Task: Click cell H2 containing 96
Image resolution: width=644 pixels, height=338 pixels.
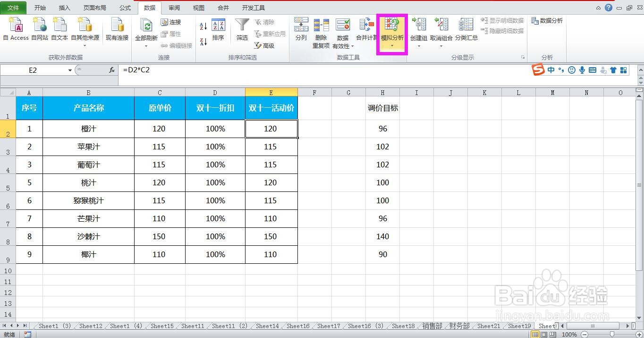Action: point(382,128)
